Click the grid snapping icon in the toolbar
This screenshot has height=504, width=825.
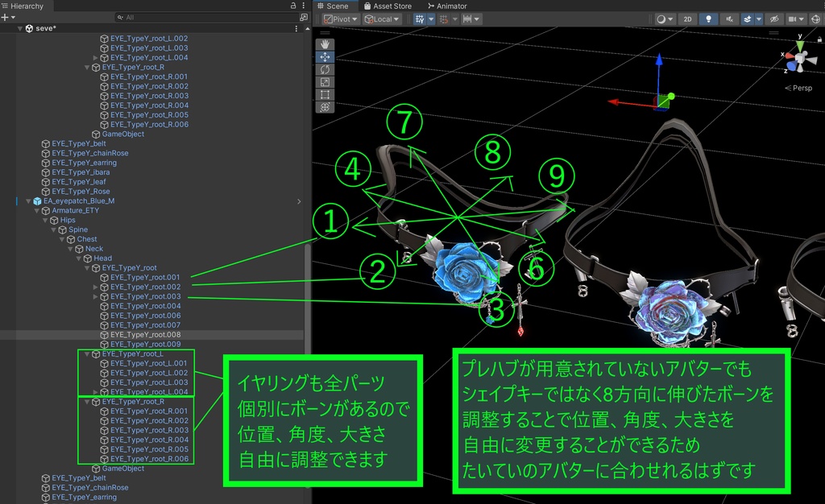click(445, 18)
